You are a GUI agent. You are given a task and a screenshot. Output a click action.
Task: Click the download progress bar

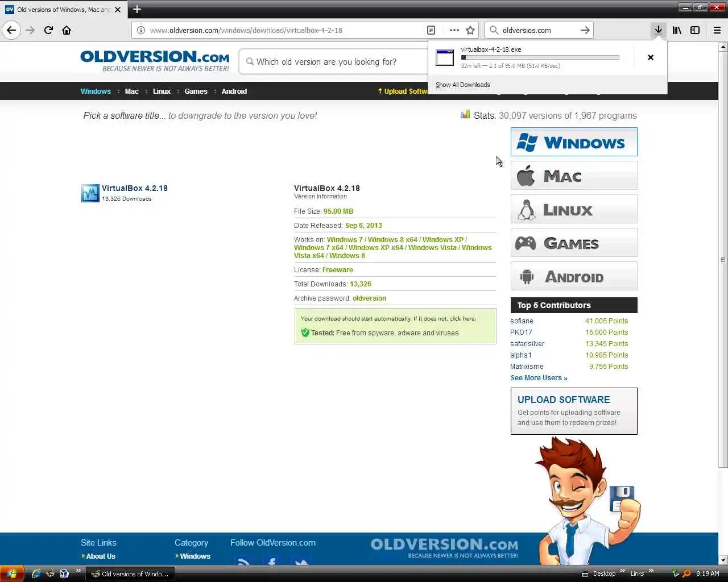click(540, 57)
